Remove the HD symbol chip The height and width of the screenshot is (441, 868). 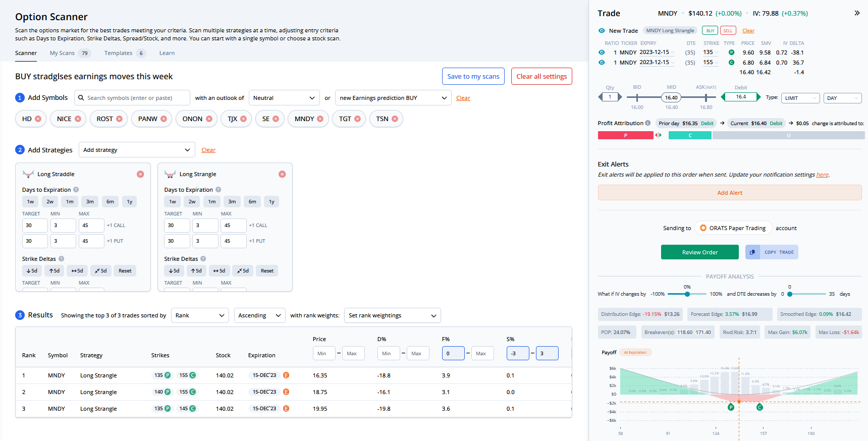click(38, 119)
